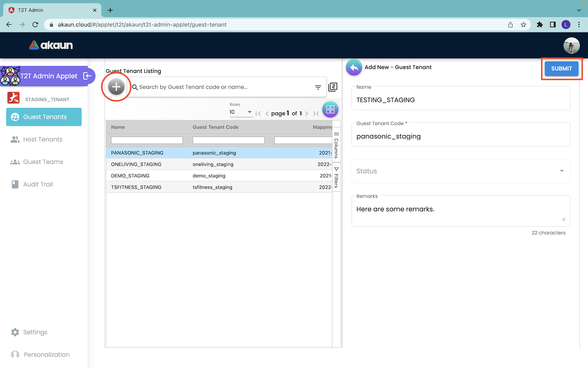Bookmark this page with star icon
Viewport: 588px width, 368px height.
(523, 25)
